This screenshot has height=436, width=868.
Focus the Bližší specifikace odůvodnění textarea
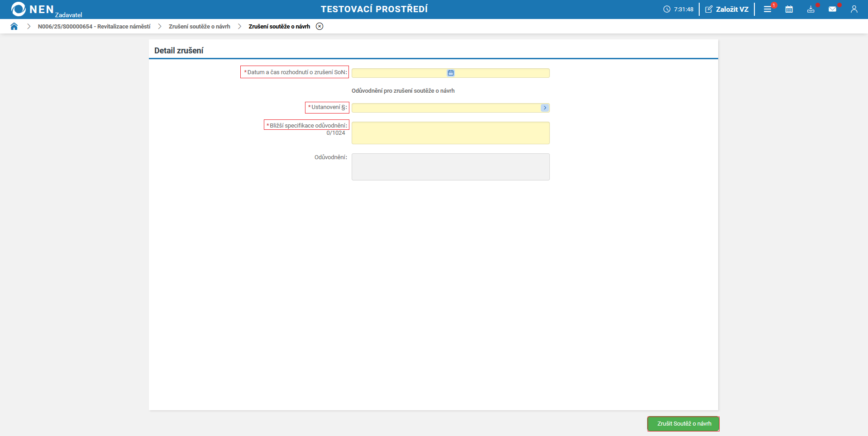(451, 133)
